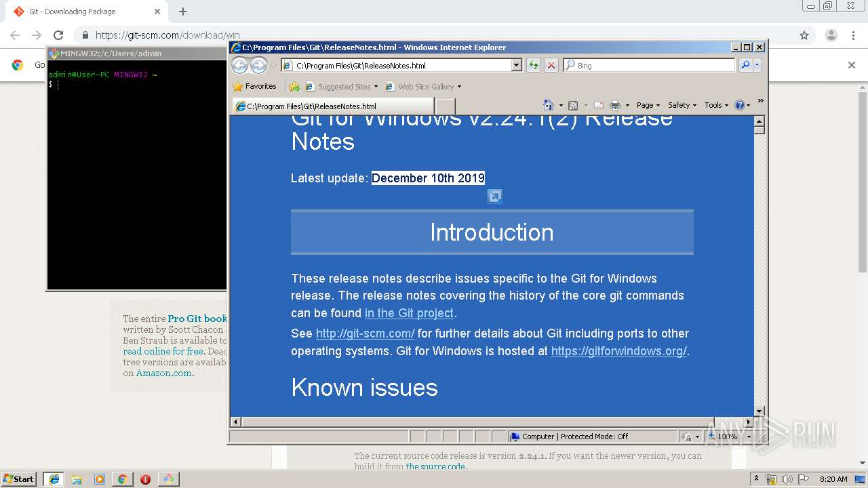Image resolution: width=868 pixels, height=488 pixels.
Task: Click the accelerator icon below the date
Action: click(495, 197)
